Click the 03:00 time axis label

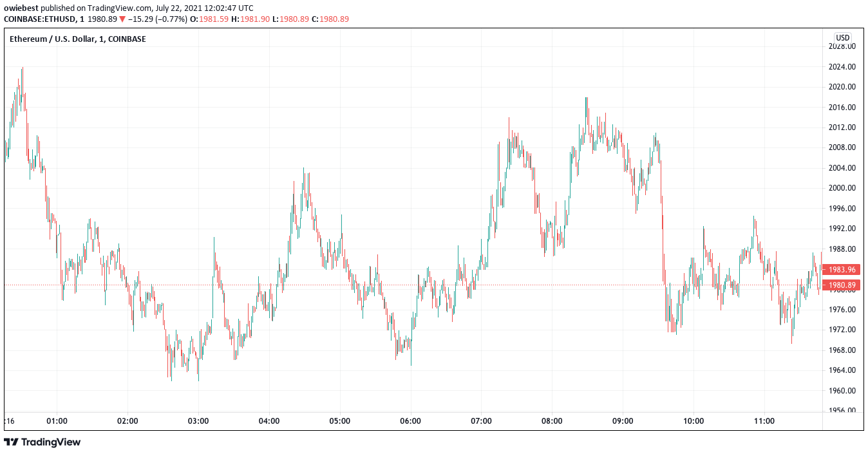click(x=198, y=422)
